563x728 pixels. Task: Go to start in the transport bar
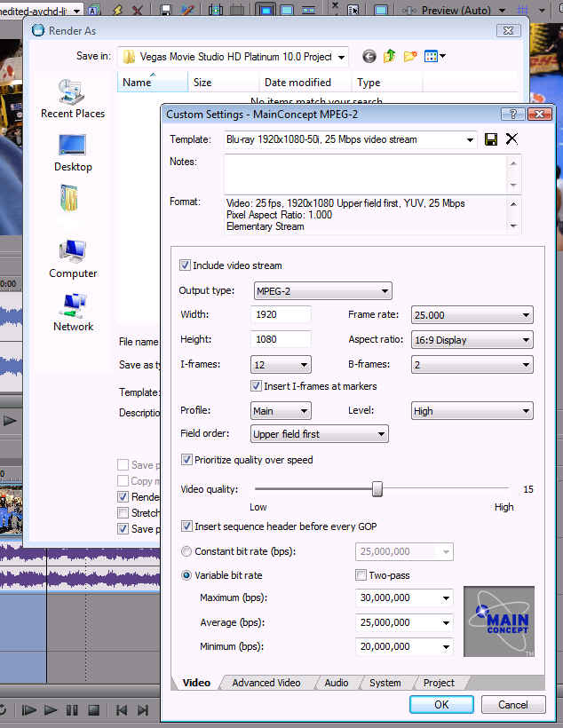(x=122, y=710)
